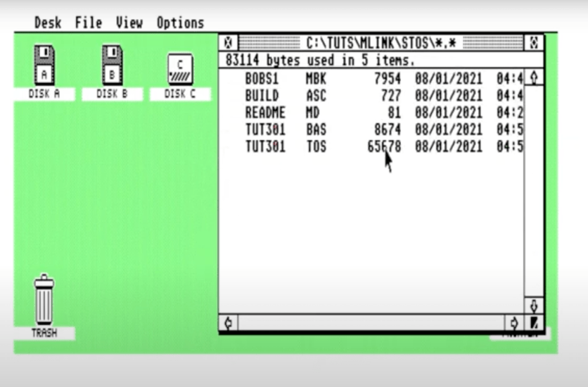The image size is (588, 387).
Task: Open the View menu
Action: pyautogui.click(x=129, y=23)
